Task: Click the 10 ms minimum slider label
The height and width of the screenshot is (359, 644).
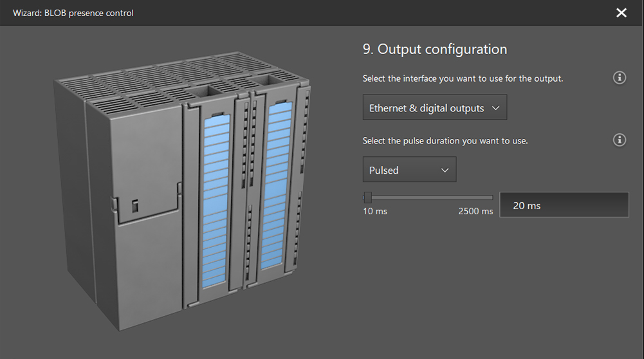Action: (375, 212)
